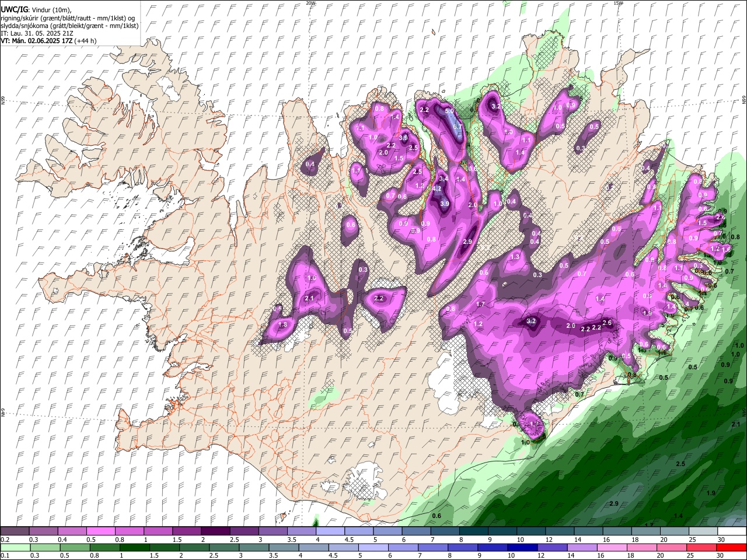Select the 15W longitude label
Viewport: 747px width, 560px height.
tap(619, 3)
